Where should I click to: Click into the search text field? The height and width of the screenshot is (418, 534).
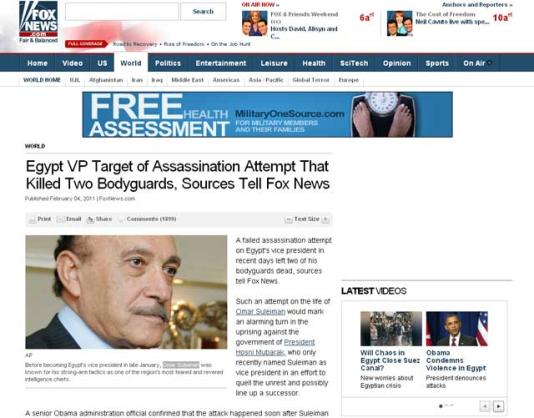[122, 11]
